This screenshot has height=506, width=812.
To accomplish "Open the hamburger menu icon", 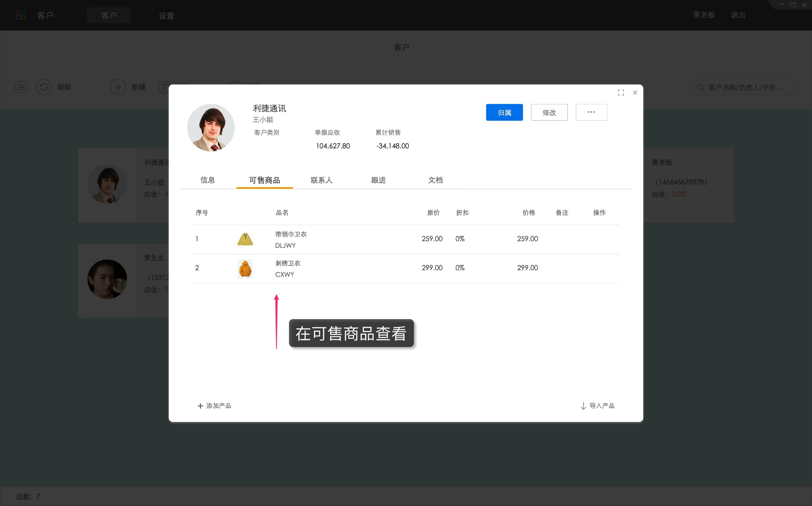I will pos(21,87).
